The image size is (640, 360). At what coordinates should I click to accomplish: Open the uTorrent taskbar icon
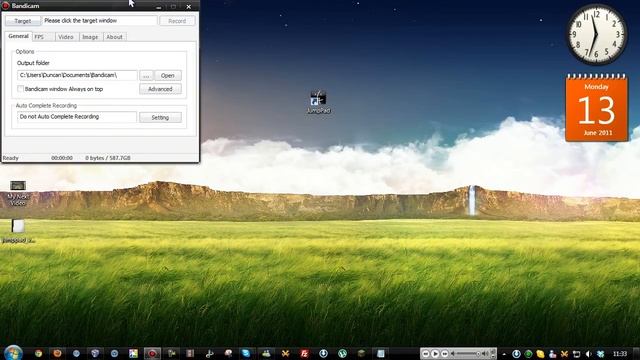pyautogui.click(x=342, y=353)
